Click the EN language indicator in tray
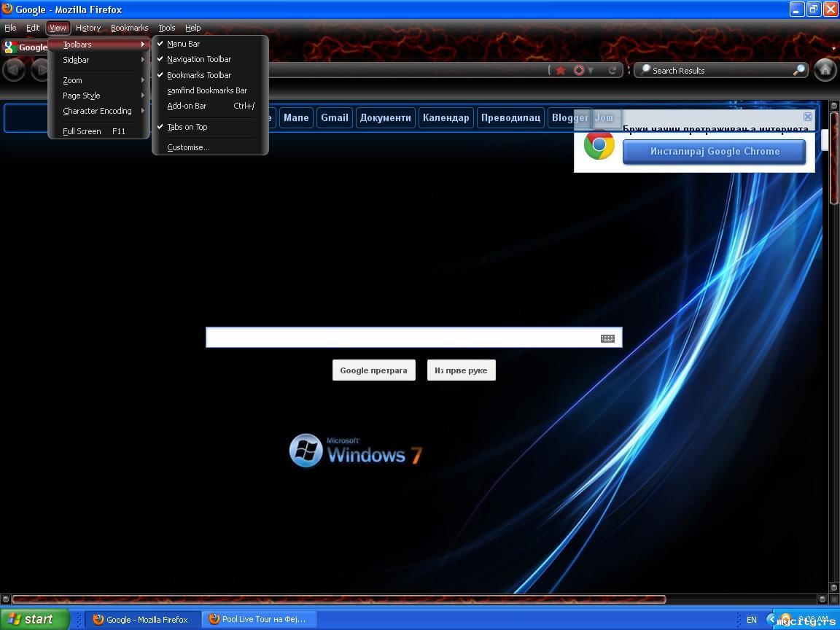Screen dimensions: 840x630 coord(752,620)
